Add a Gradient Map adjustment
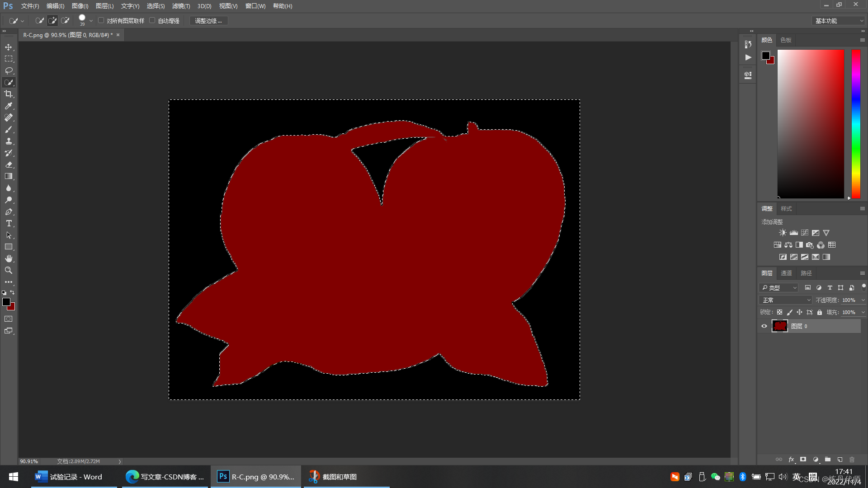The image size is (868, 488). pos(826,257)
